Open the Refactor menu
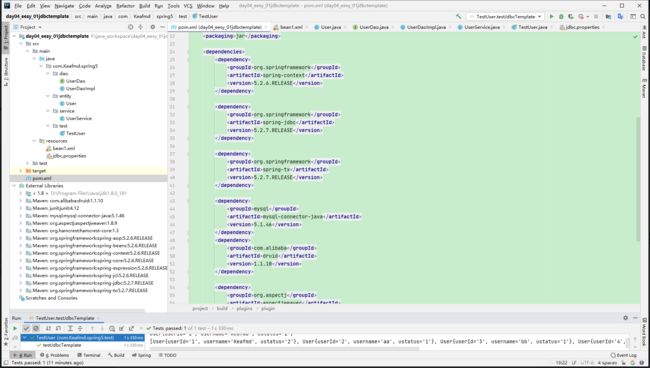Viewport: 650px width, 368px height. coord(125,6)
